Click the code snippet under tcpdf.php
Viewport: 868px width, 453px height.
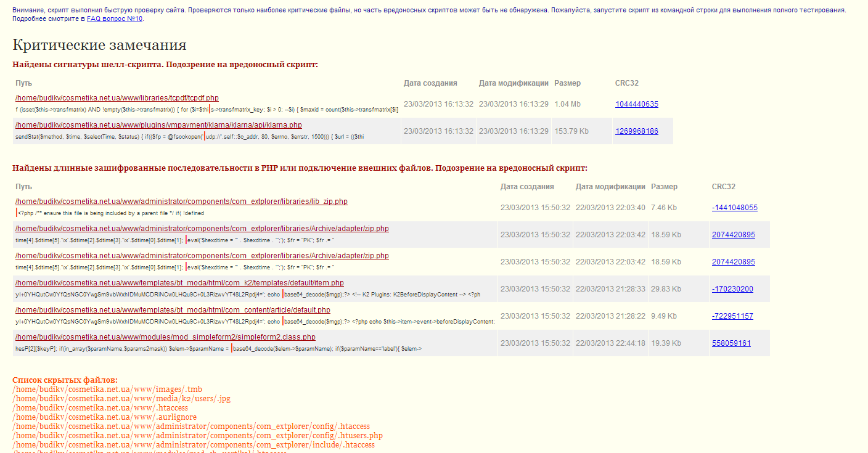(x=207, y=110)
